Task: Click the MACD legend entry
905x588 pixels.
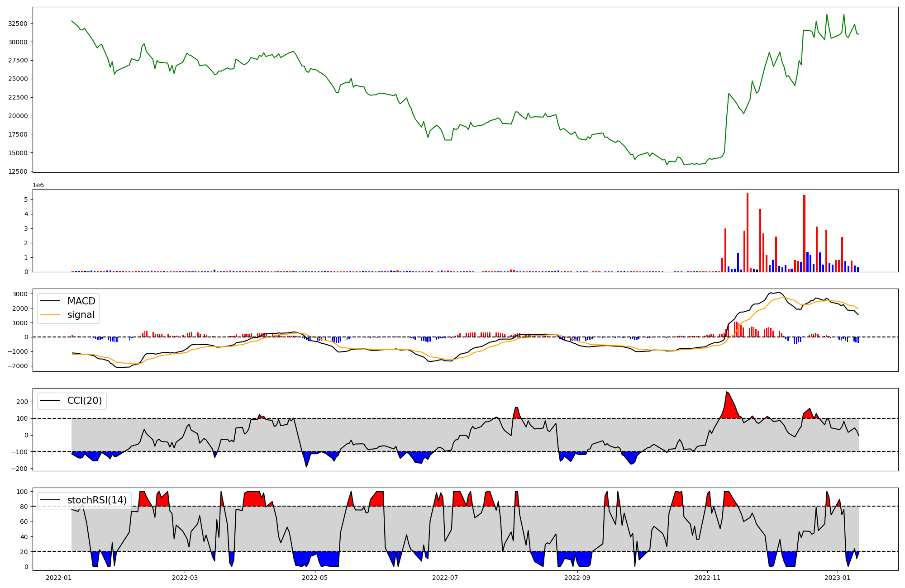Action: pos(81,301)
